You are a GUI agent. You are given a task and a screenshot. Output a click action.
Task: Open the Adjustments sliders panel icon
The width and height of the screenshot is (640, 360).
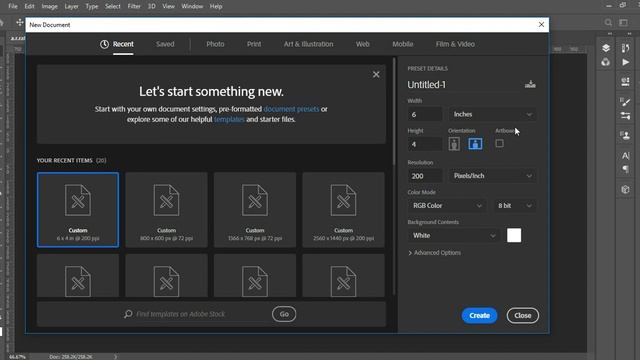coord(625,116)
